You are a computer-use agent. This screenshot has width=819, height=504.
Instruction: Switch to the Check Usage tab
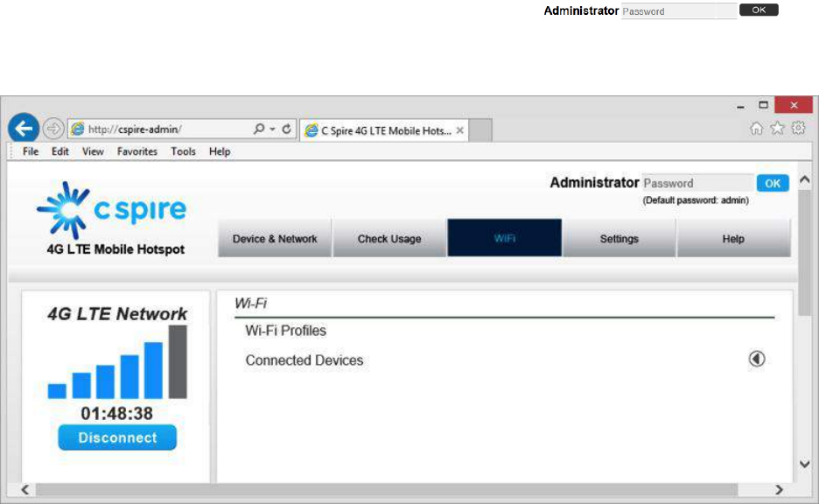(x=389, y=238)
